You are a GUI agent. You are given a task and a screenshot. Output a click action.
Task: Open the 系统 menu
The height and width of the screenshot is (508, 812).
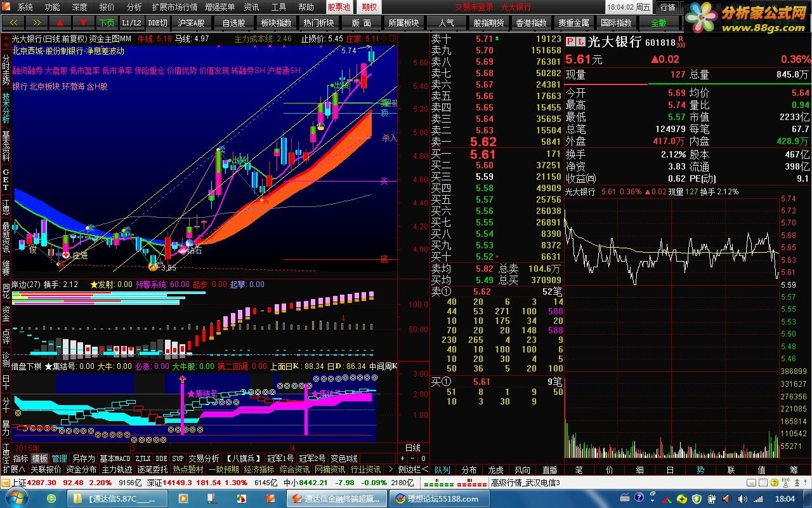click(x=25, y=7)
